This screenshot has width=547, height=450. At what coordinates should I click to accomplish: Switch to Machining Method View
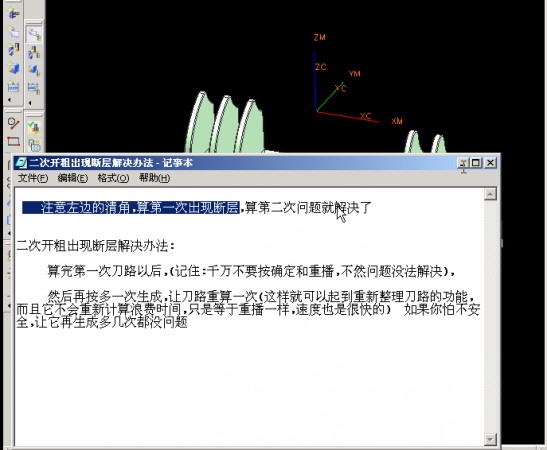pyautogui.click(x=34, y=88)
